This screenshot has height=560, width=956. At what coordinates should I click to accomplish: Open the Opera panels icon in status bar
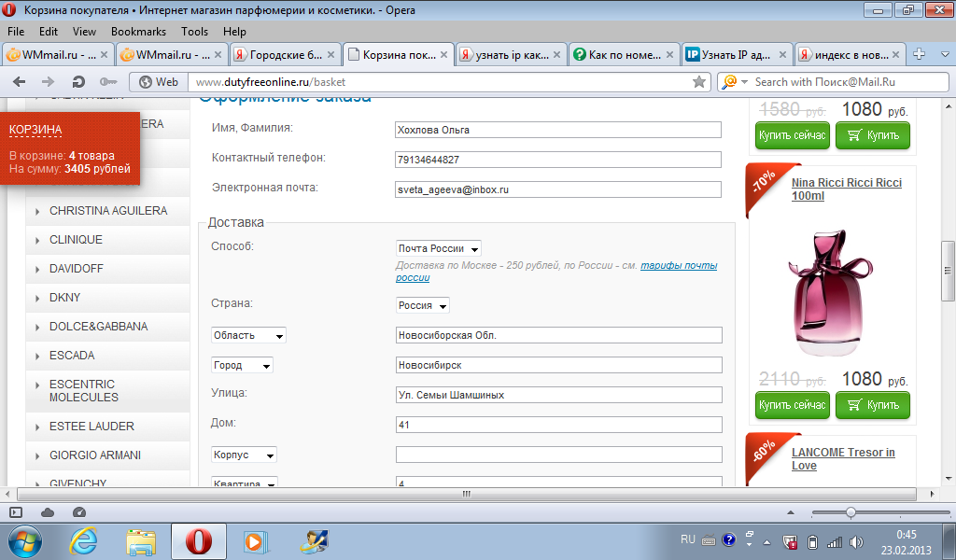click(16, 512)
